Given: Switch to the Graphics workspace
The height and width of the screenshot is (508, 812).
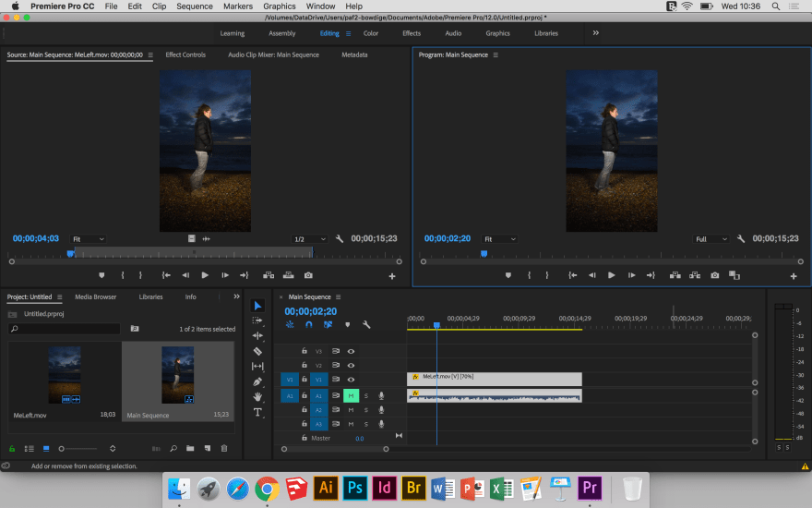Looking at the screenshot, I should click(497, 33).
